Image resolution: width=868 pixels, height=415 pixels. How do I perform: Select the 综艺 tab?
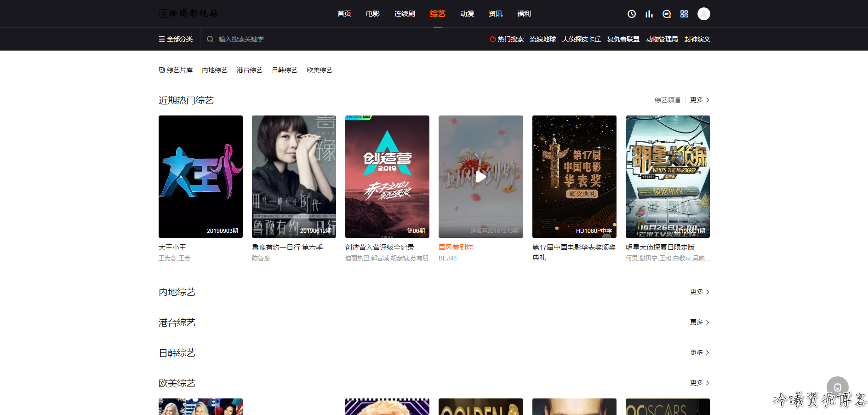point(438,14)
